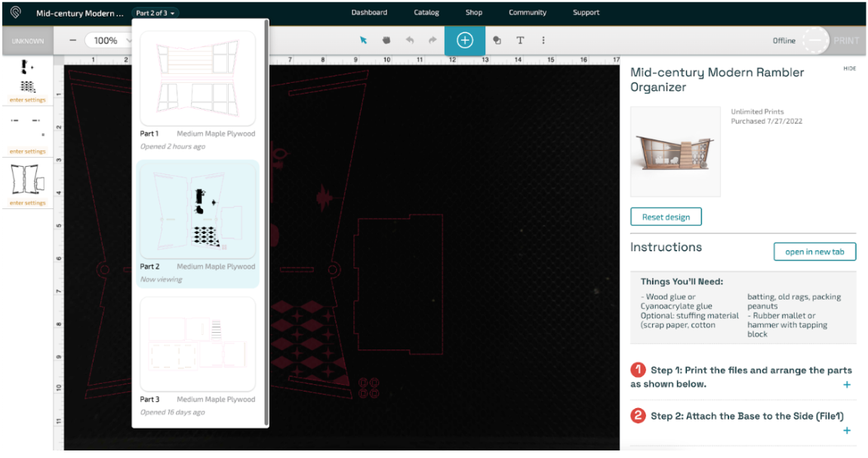Screen dimensions: 868x458
Task: Click open in new tab button
Action: tap(814, 252)
